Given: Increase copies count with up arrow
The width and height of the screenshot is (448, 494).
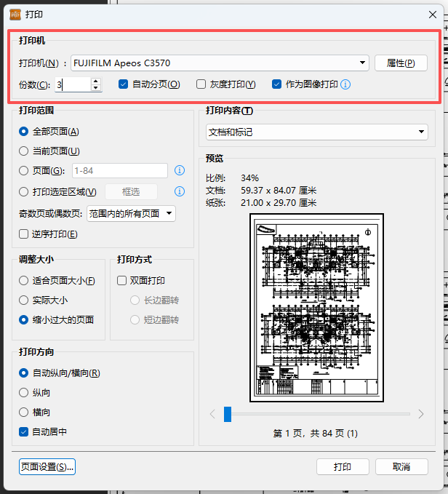Looking at the screenshot, I should click(x=95, y=81).
